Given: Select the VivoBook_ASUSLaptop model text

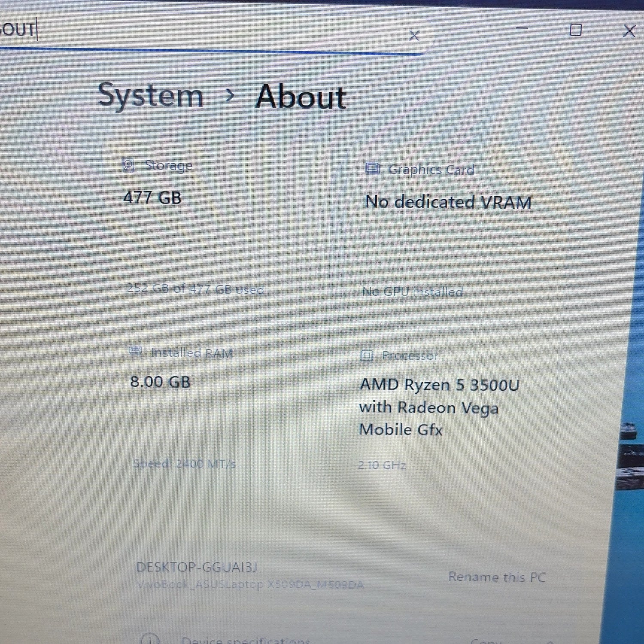Looking at the screenshot, I should click(x=250, y=584).
